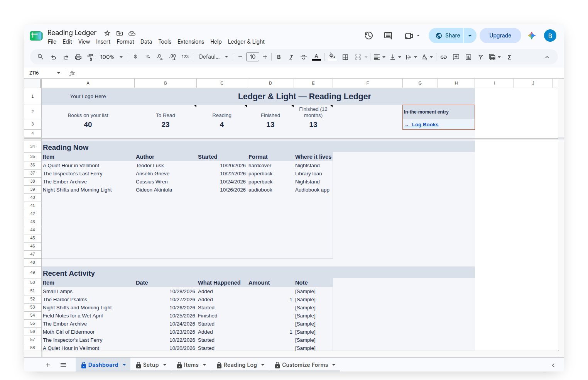Open the Gemini sparkle assistant
Screen dimensions: 588x380
point(532,36)
